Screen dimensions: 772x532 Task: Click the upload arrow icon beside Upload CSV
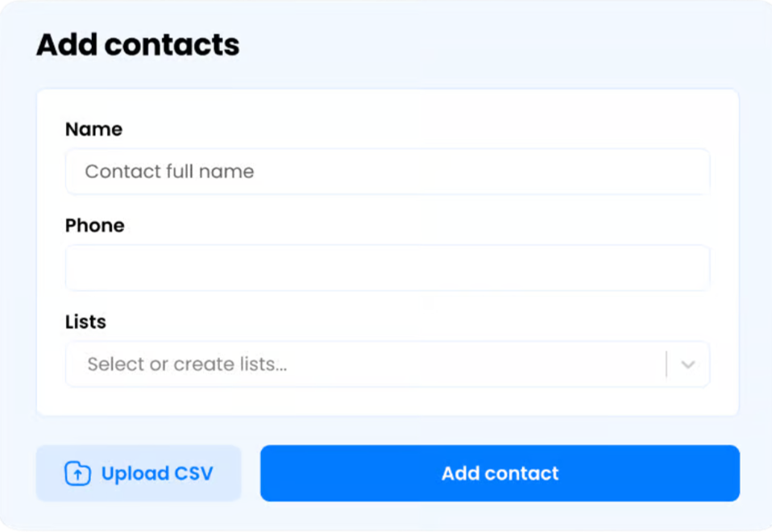78,473
